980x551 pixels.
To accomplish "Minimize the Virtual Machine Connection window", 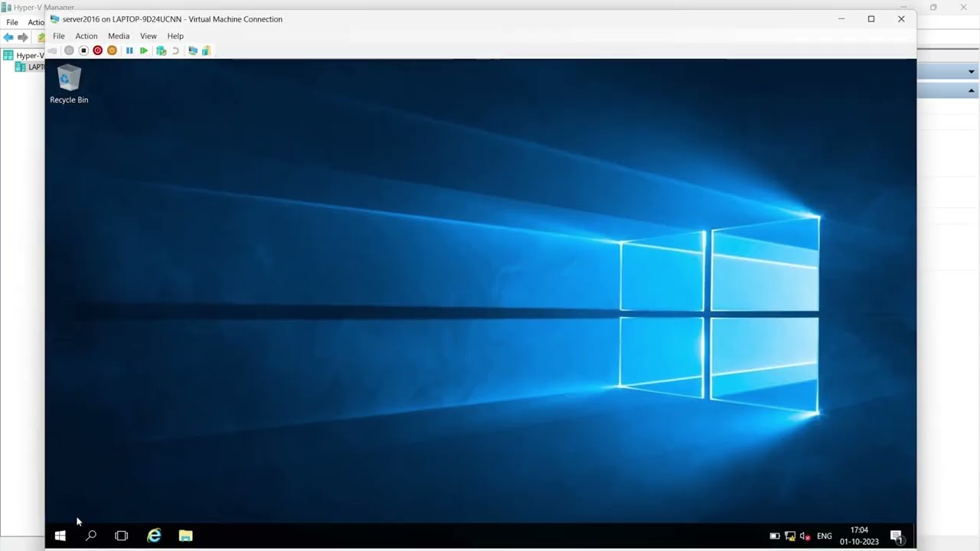I will point(841,19).
